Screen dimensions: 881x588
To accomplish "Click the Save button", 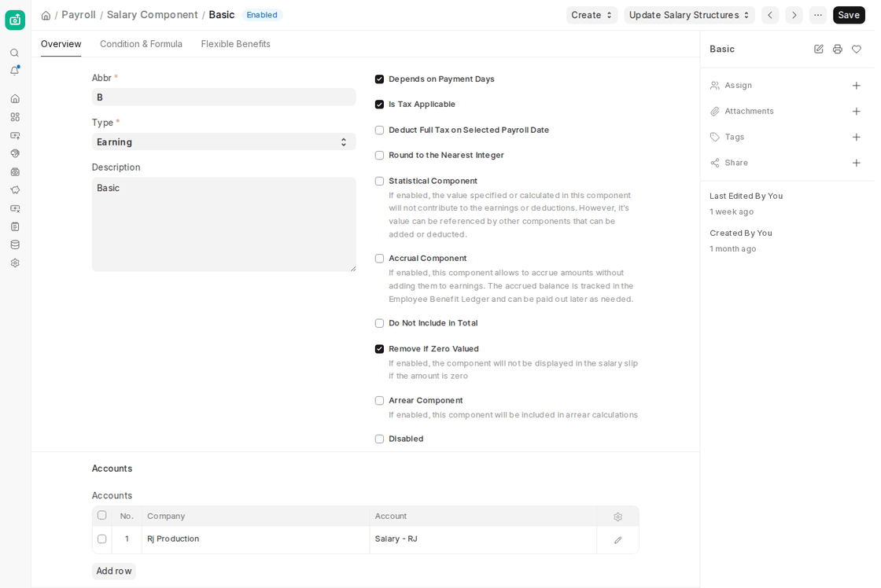I will pyautogui.click(x=849, y=15).
